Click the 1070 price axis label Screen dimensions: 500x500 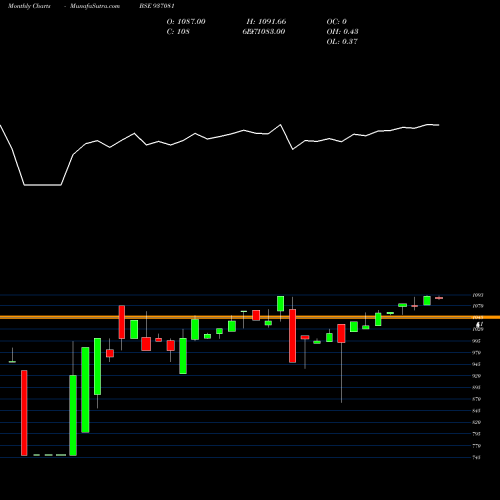click(478, 306)
